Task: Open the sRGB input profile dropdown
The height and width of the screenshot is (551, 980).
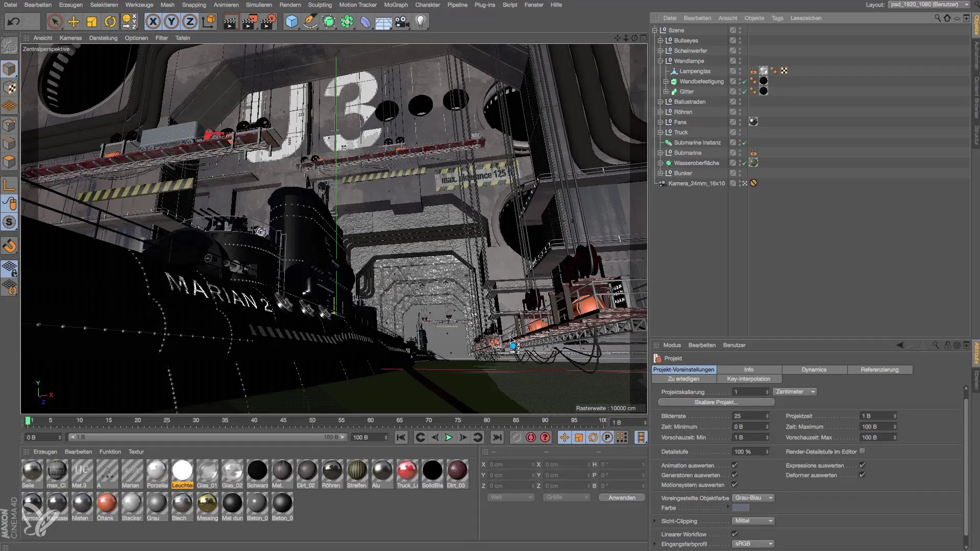Action: pos(753,544)
